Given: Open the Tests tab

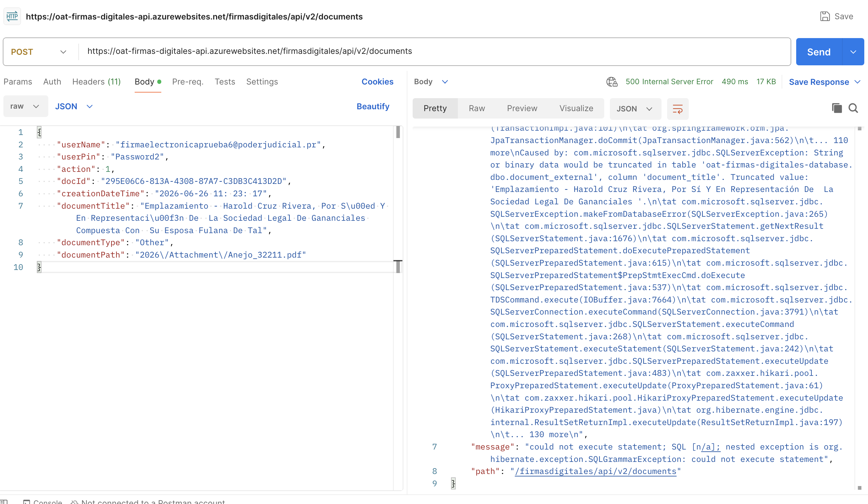Looking at the screenshot, I should click(x=225, y=82).
